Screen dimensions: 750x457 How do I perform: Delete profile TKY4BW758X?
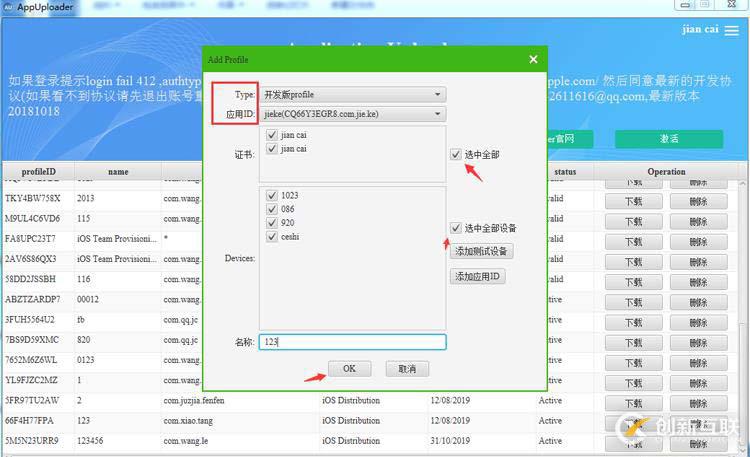[x=698, y=201]
